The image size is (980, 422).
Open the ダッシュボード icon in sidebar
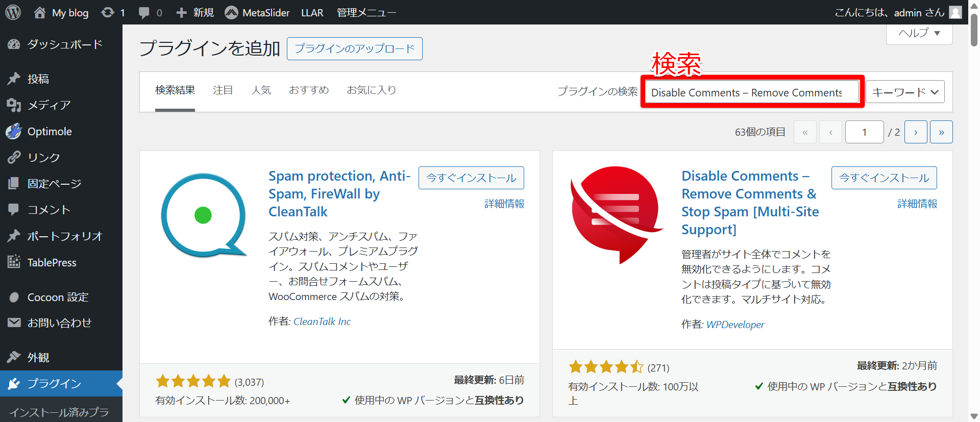click(x=14, y=44)
